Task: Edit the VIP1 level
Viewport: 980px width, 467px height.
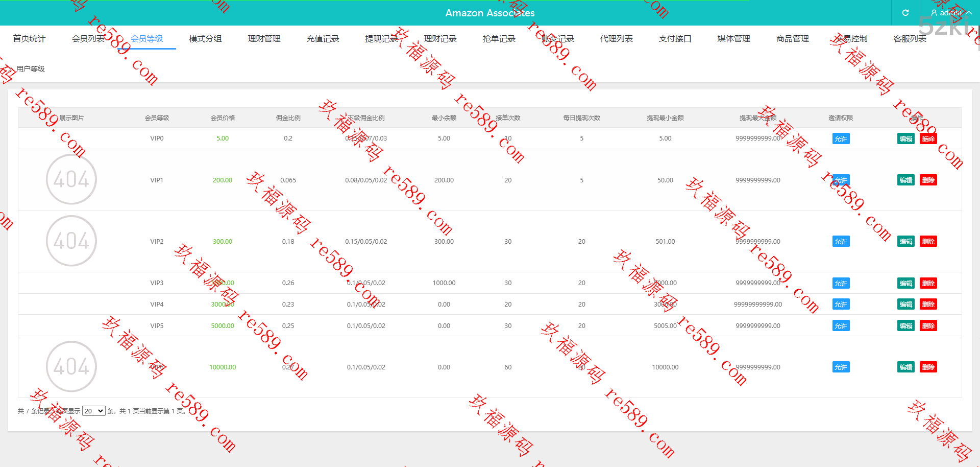Action: (x=906, y=180)
